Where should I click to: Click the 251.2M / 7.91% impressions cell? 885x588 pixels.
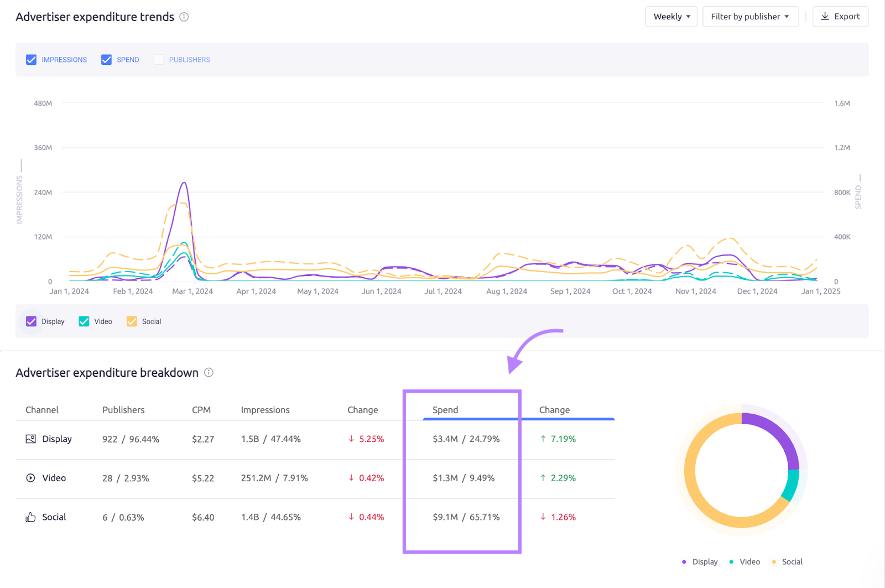pyautogui.click(x=274, y=478)
